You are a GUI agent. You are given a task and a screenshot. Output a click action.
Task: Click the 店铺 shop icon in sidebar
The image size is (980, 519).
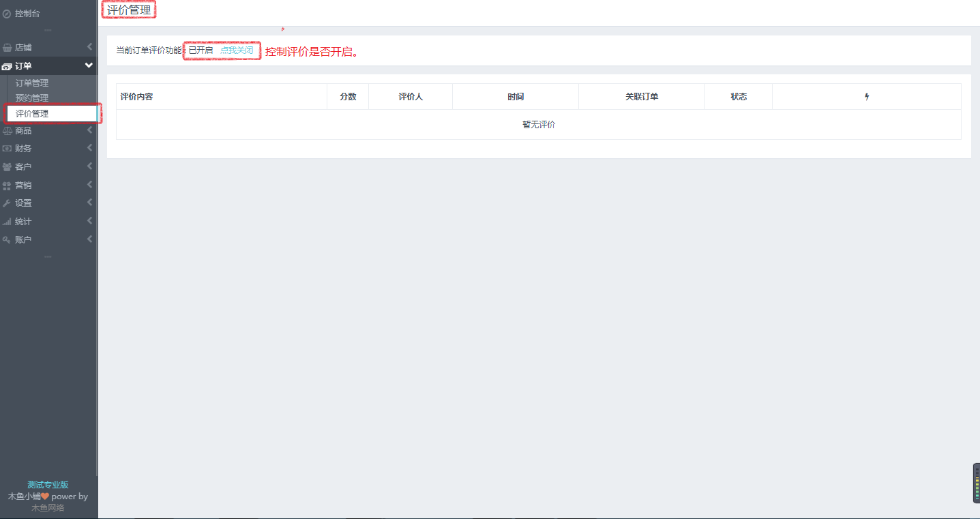click(8, 46)
